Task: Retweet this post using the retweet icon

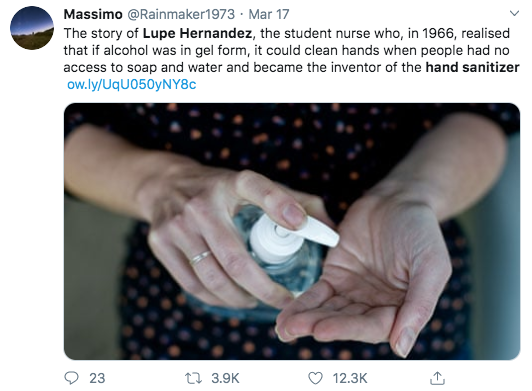Action: coord(193,378)
